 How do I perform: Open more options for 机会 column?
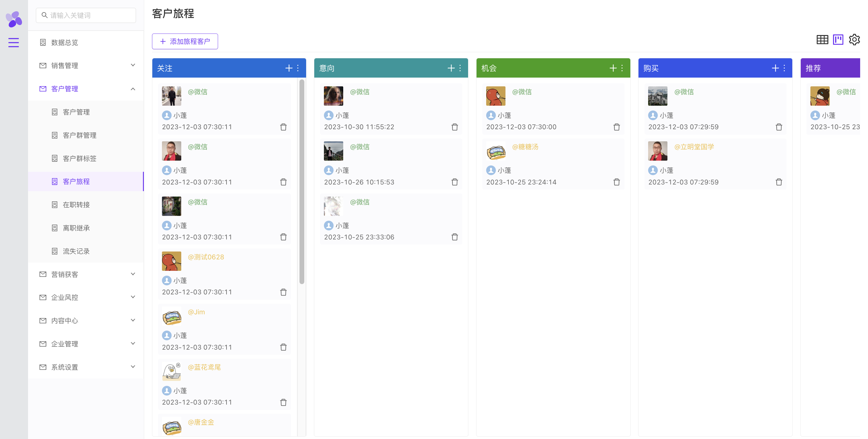622,68
